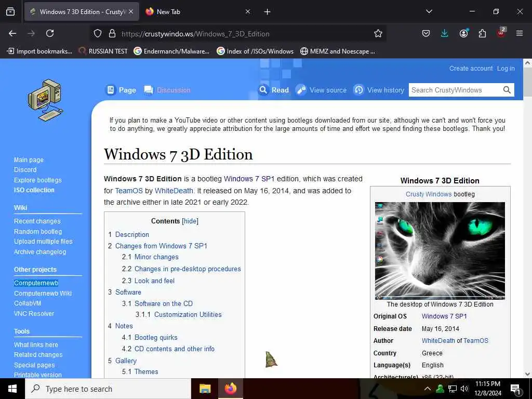Open the View history tab
This screenshot has width=532, height=399.
[x=379, y=90]
